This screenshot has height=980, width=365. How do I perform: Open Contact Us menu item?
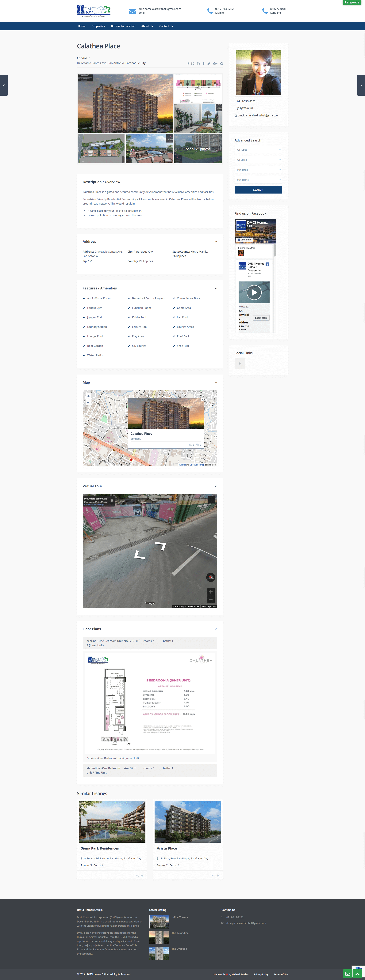(166, 26)
